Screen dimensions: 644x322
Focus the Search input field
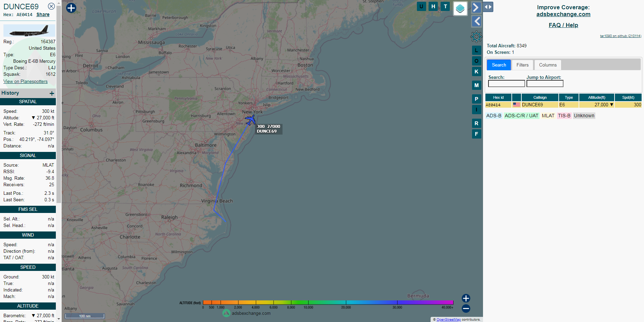(507, 84)
